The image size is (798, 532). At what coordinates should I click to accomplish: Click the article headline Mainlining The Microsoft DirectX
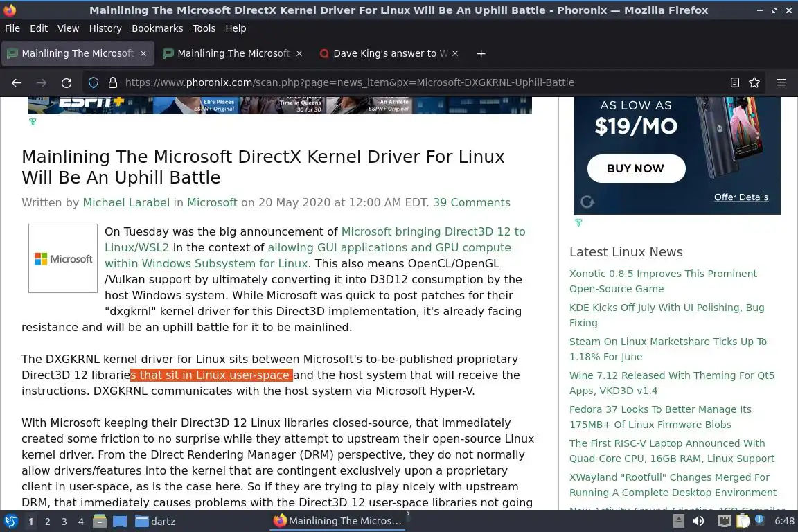click(x=263, y=167)
